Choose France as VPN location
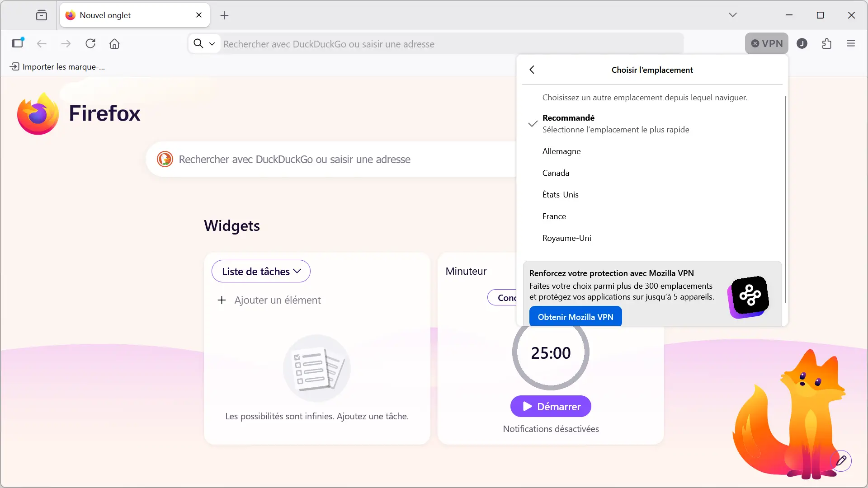Image resolution: width=868 pixels, height=488 pixels. click(x=652, y=216)
